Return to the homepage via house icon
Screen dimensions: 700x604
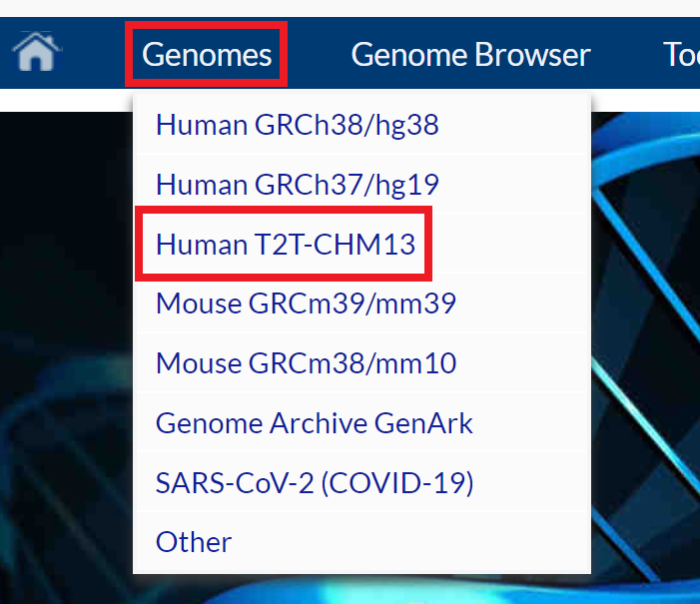tap(37, 53)
